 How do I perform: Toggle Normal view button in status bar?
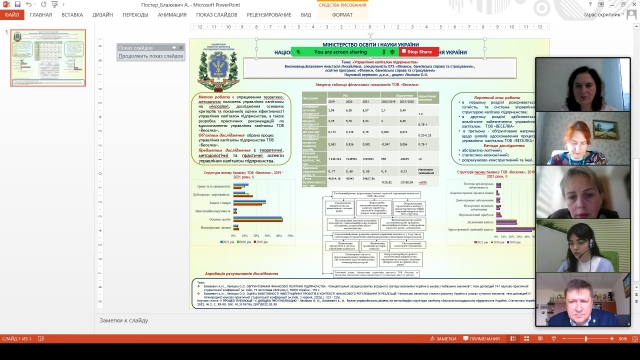pyautogui.click(x=513, y=339)
